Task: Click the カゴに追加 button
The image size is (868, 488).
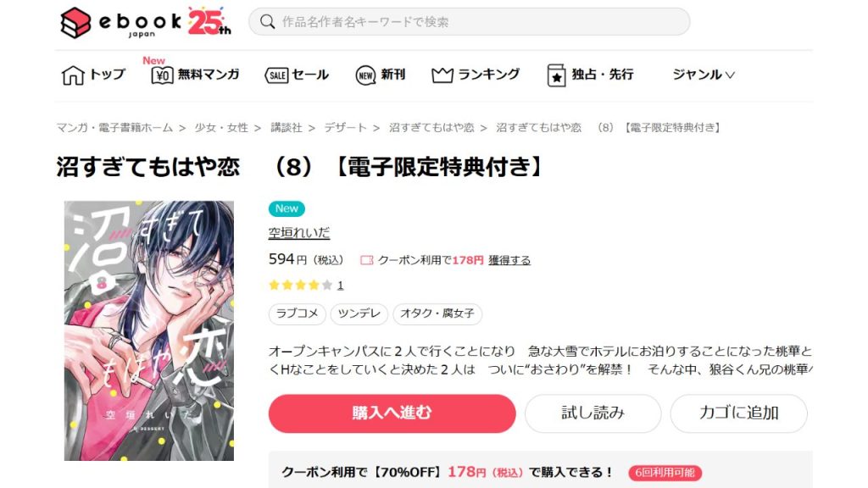Action: point(738,413)
